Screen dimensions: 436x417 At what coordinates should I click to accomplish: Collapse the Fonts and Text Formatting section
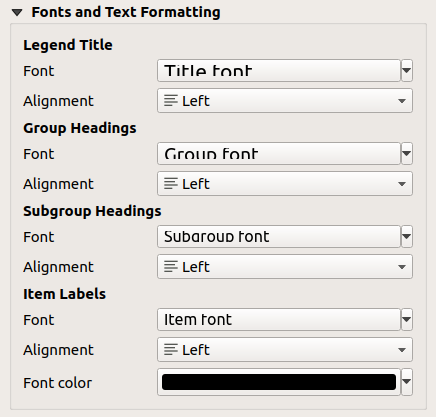pyautogui.click(x=17, y=13)
